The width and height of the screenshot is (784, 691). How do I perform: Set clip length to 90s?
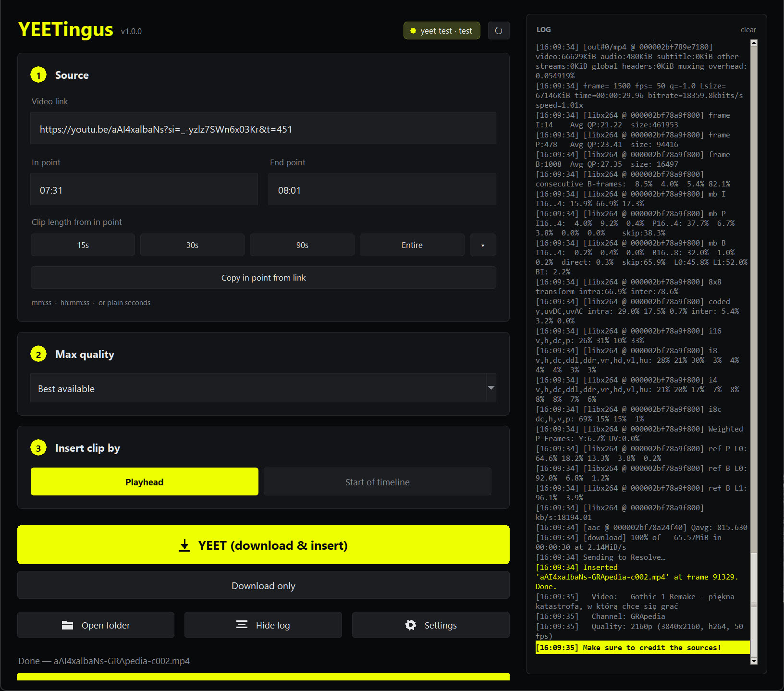coord(302,245)
